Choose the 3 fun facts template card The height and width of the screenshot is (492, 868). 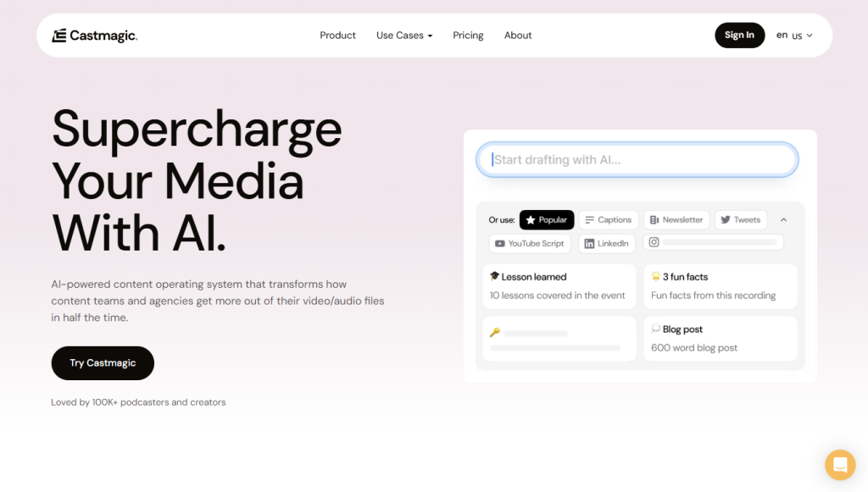tap(721, 286)
